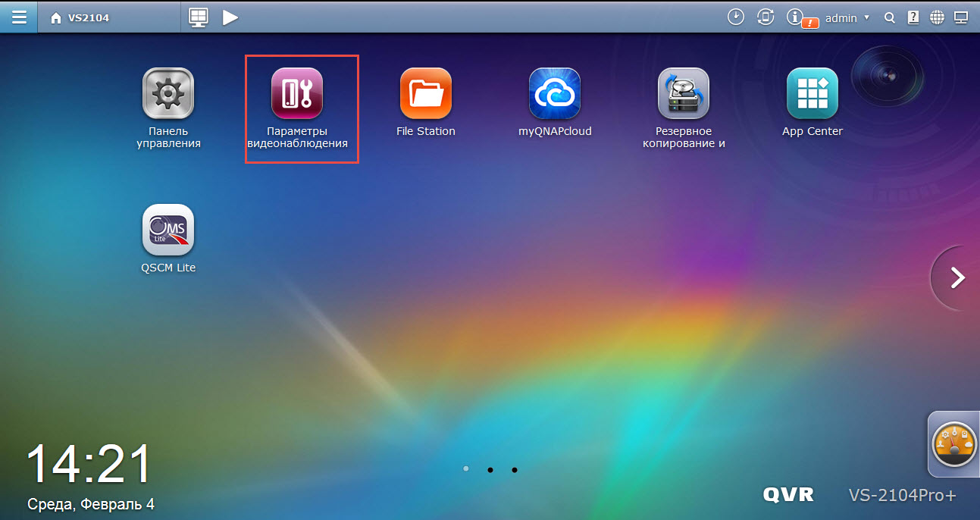Open the search magnifier icon

tap(890, 17)
